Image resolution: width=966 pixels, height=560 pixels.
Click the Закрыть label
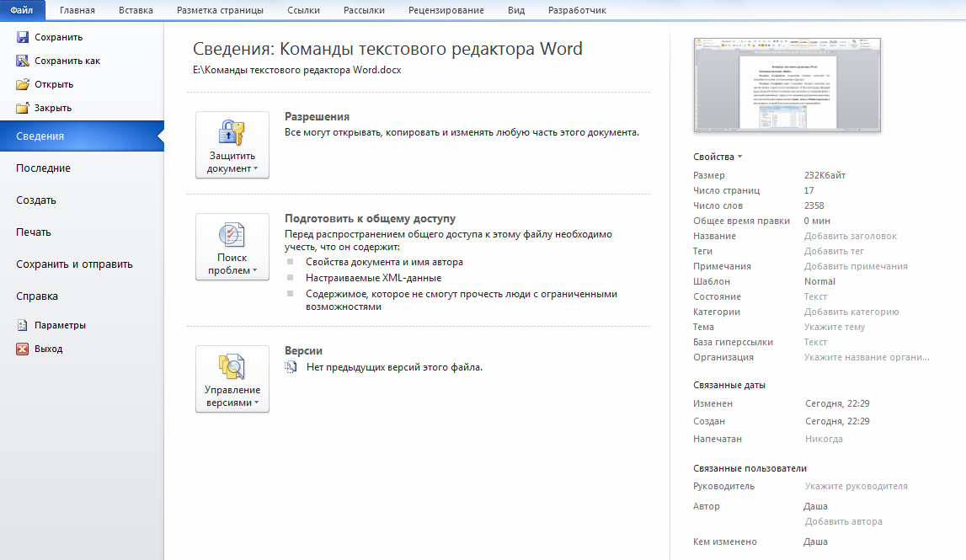(x=53, y=108)
